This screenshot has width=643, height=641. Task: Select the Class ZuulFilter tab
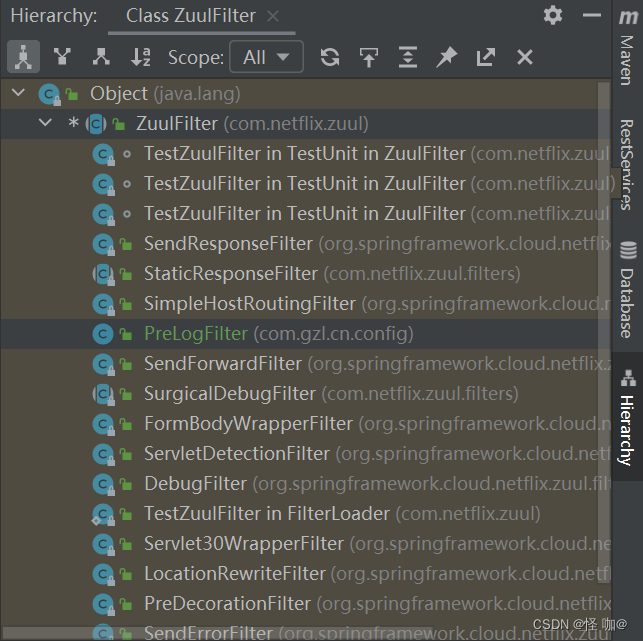[191, 16]
